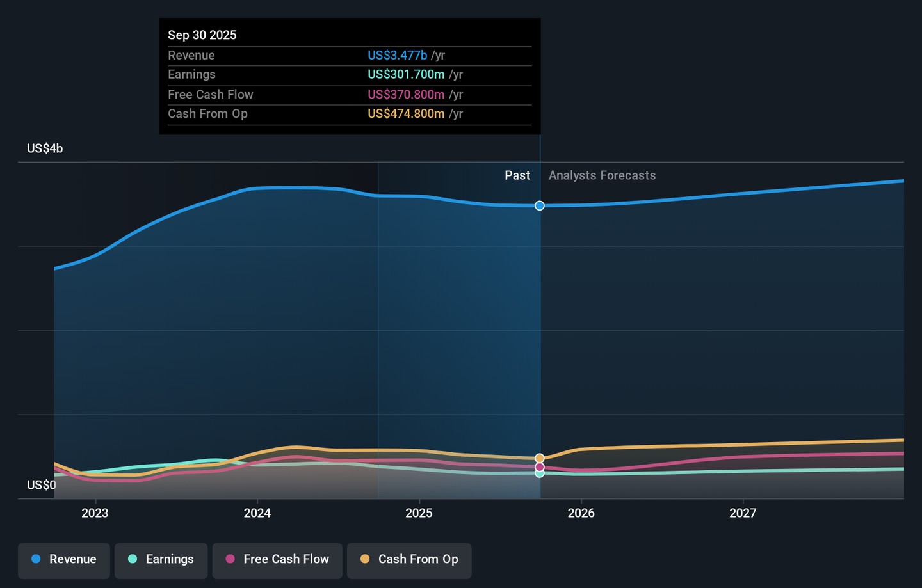Click the pink Free Cash Flow data marker
Image resolution: width=922 pixels, height=588 pixels.
tap(540, 467)
